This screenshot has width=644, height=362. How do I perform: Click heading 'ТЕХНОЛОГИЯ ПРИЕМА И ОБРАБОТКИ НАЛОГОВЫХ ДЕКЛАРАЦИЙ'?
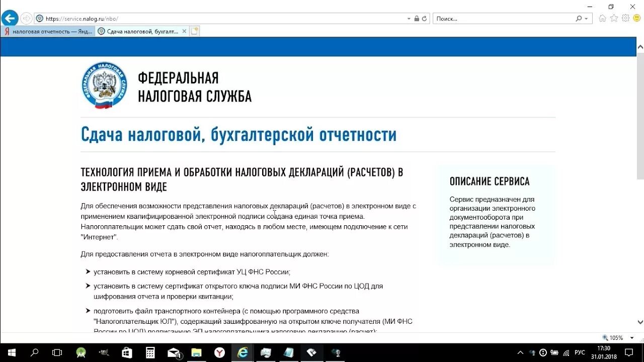tap(242, 179)
